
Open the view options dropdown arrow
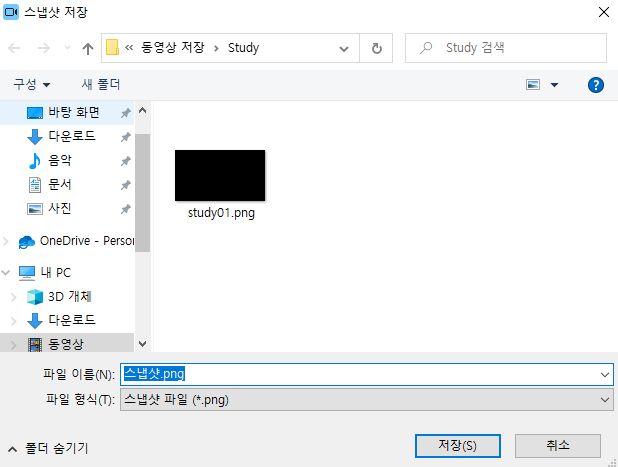(x=555, y=85)
